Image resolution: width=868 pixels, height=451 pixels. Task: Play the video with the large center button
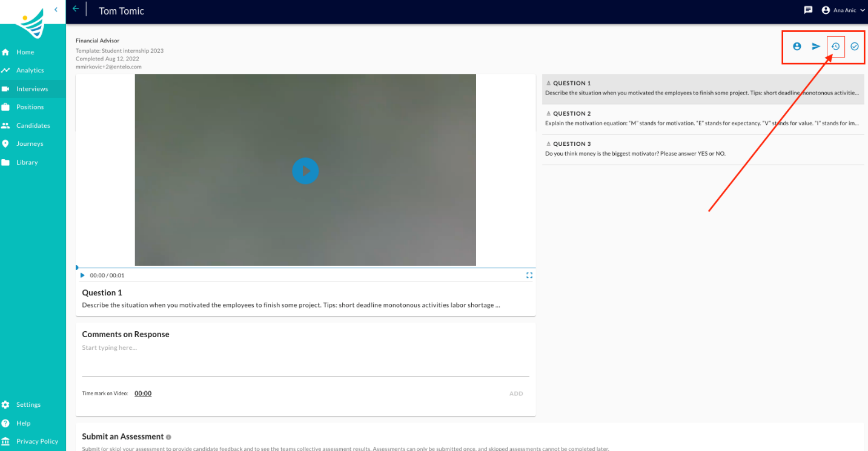pyautogui.click(x=305, y=171)
